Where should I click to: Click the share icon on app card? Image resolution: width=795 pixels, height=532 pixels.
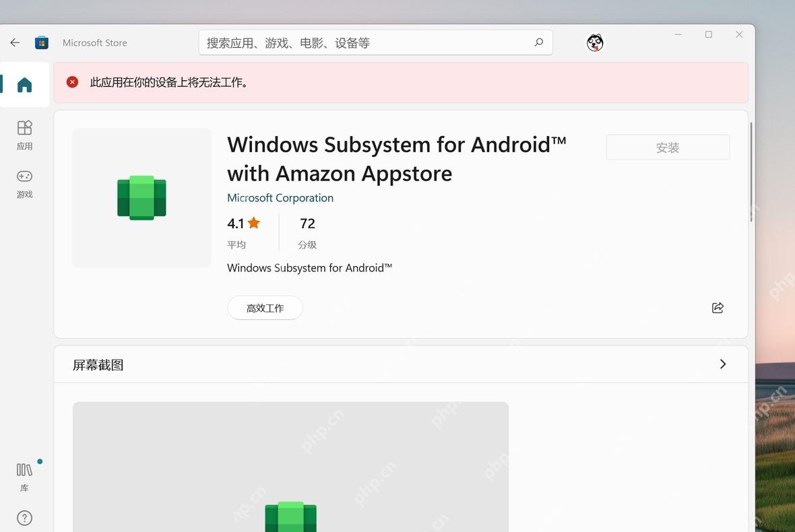click(x=718, y=308)
